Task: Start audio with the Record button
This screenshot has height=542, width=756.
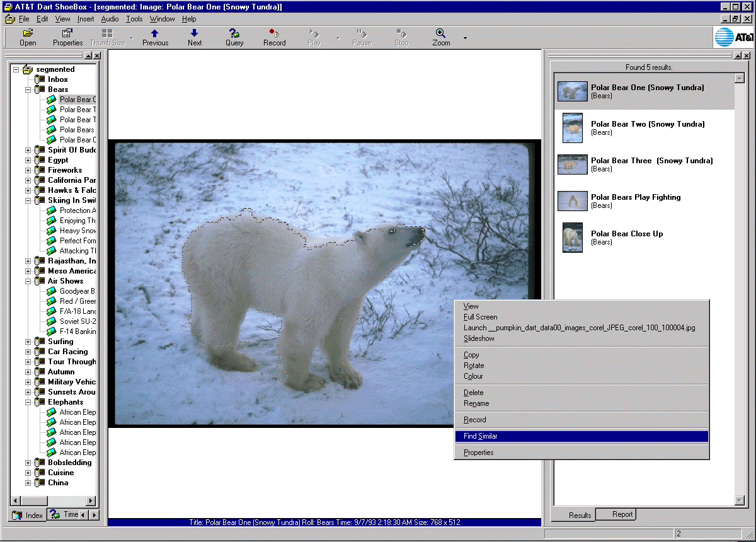Action: (274, 33)
